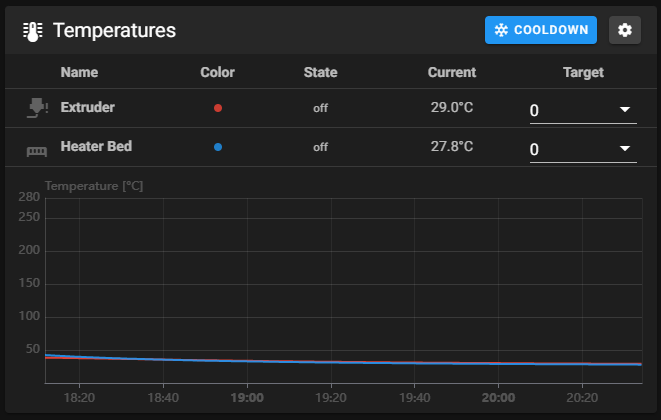Click the Extruder current temperature 29.0°C

tap(452, 107)
